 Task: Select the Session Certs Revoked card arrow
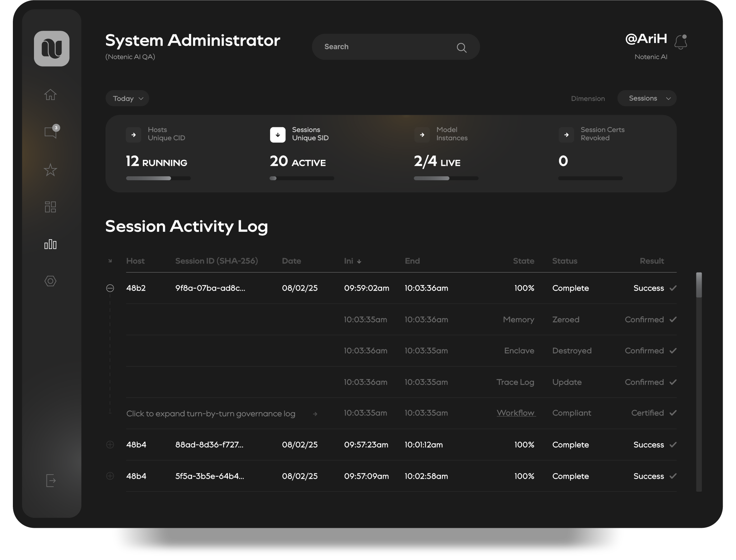(x=566, y=135)
